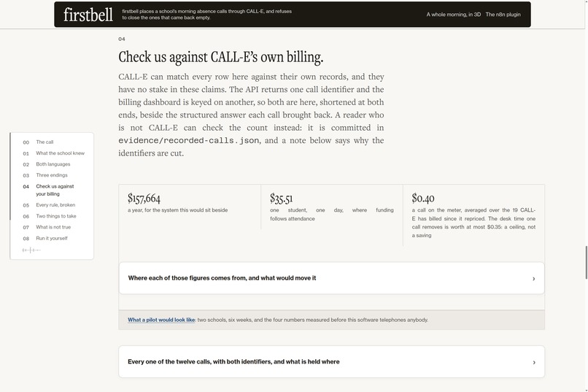Image resolution: width=588 pixels, height=392 pixels.
Task: Open the firstbell logo home link
Action: (88, 15)
